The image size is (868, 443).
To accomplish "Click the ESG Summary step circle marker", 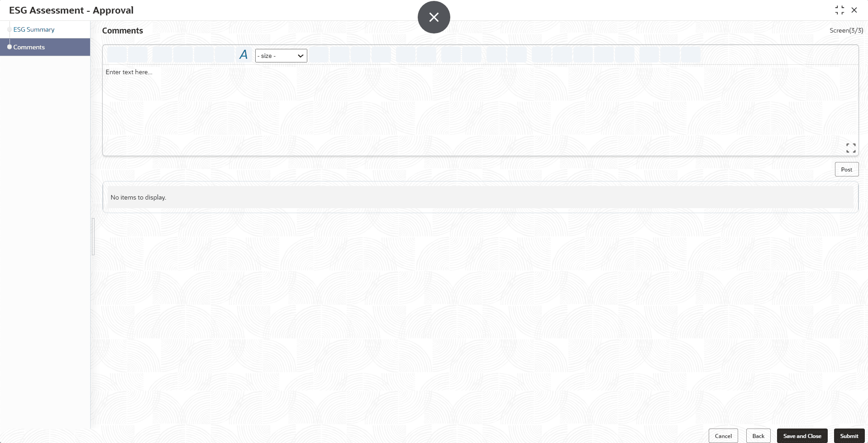I will [x=10, y=29].
